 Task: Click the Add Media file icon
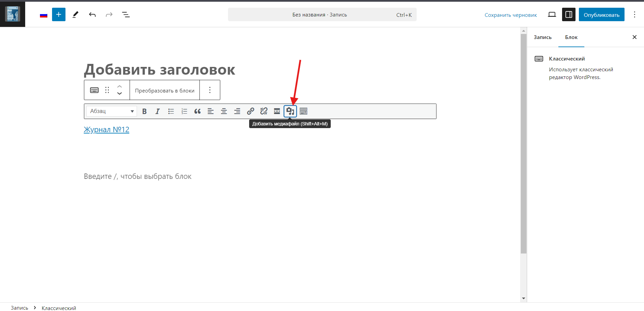click(x=290, y=111)
